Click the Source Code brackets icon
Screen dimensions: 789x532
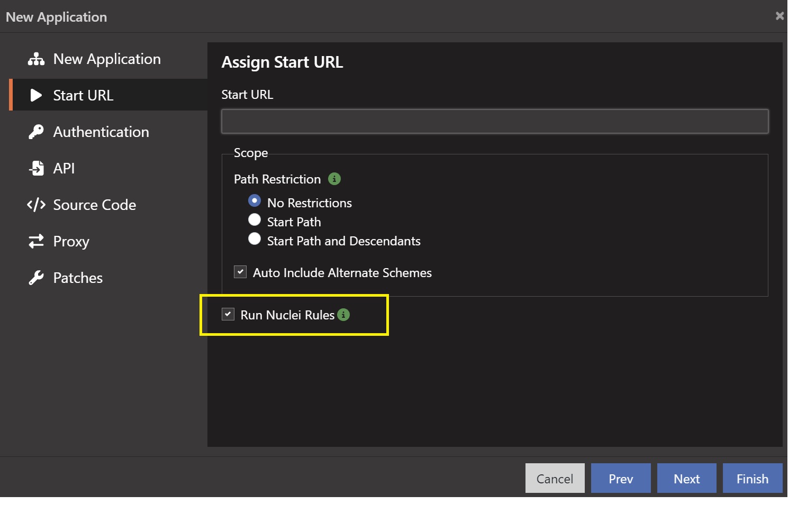[x=36, y=205]
